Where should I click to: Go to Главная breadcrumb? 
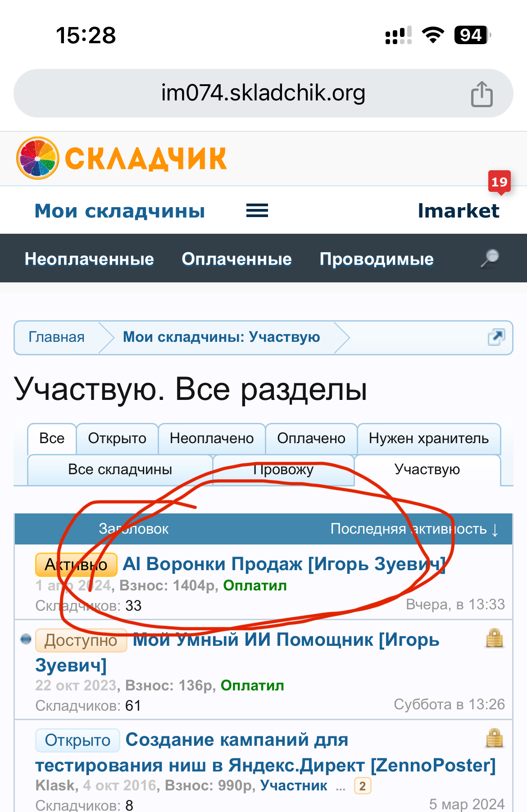57,337
